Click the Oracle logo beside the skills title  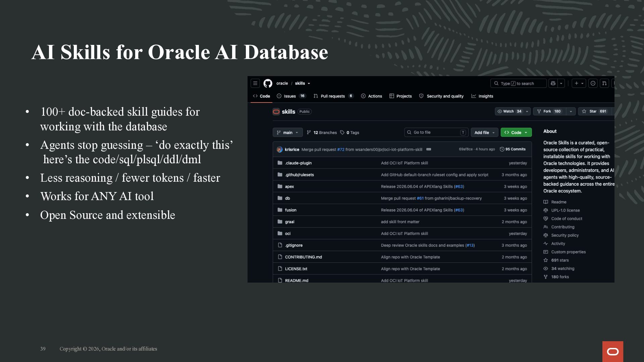pos(276,112)
